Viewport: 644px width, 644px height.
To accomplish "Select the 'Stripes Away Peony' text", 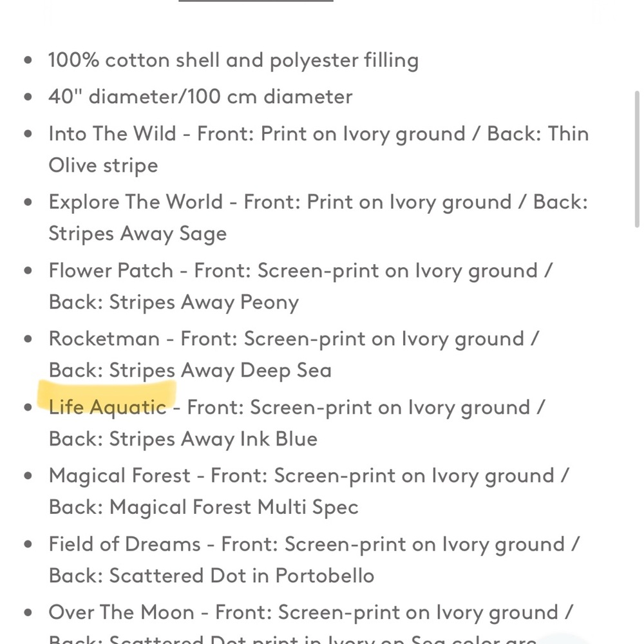I will [204, 303].
